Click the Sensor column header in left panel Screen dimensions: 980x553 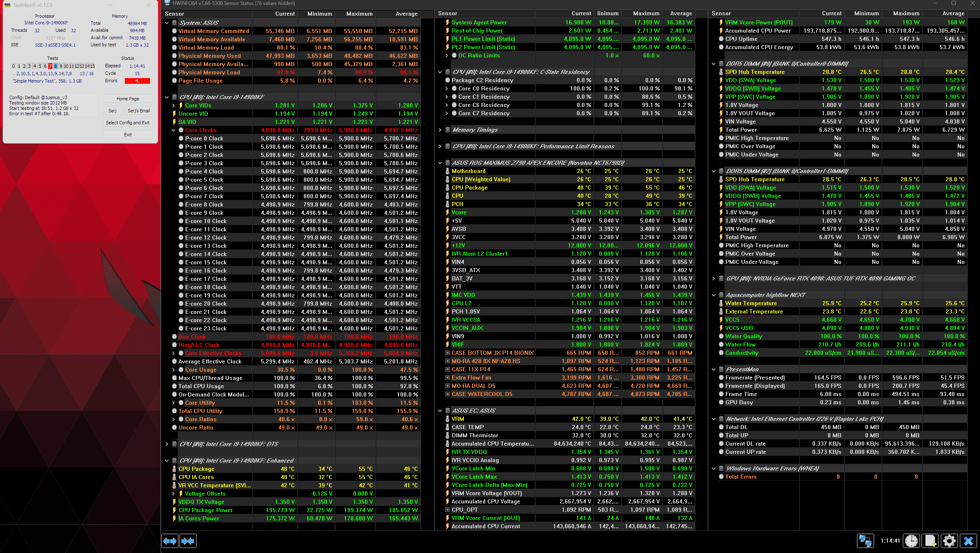pos(207,14)
